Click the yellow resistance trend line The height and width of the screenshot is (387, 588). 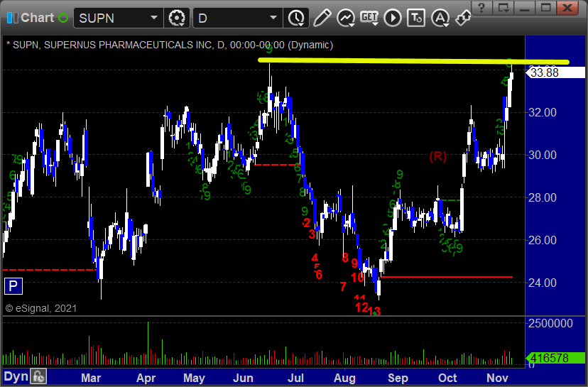413,61
